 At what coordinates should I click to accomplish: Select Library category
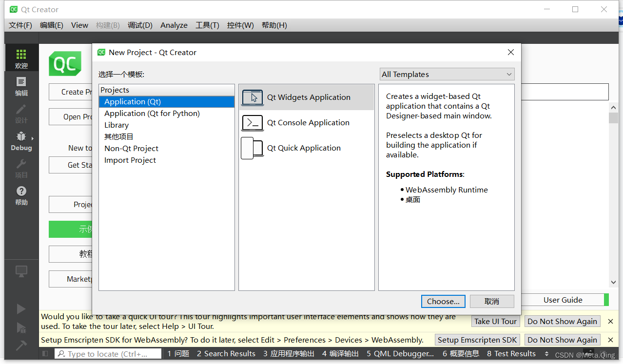(167, 125)
